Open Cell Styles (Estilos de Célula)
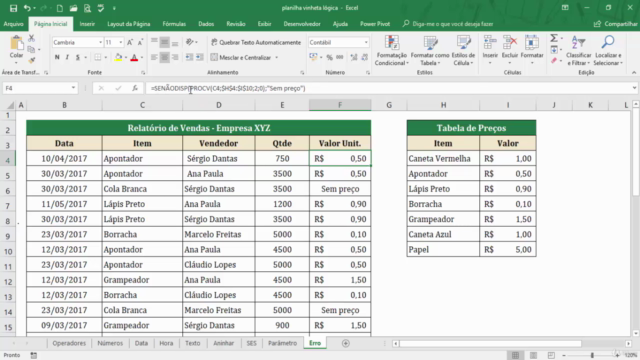 pyautogui.click(x=463, y=51)
